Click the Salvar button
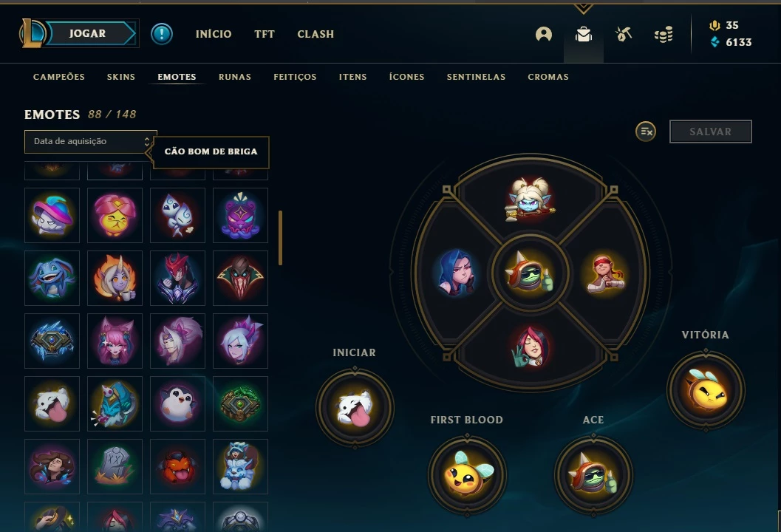This screenshot has height=532, width=781. [x=710, y=132]
